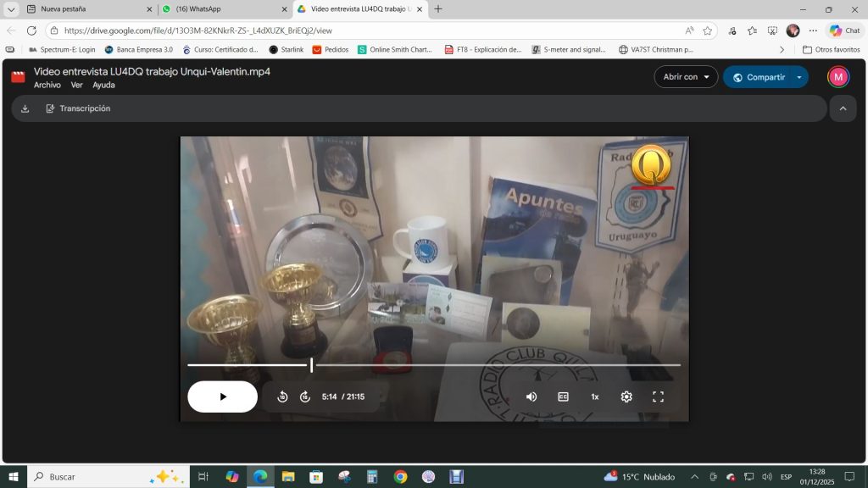Skip forward 10 seconds

click(x=305, y=396)
